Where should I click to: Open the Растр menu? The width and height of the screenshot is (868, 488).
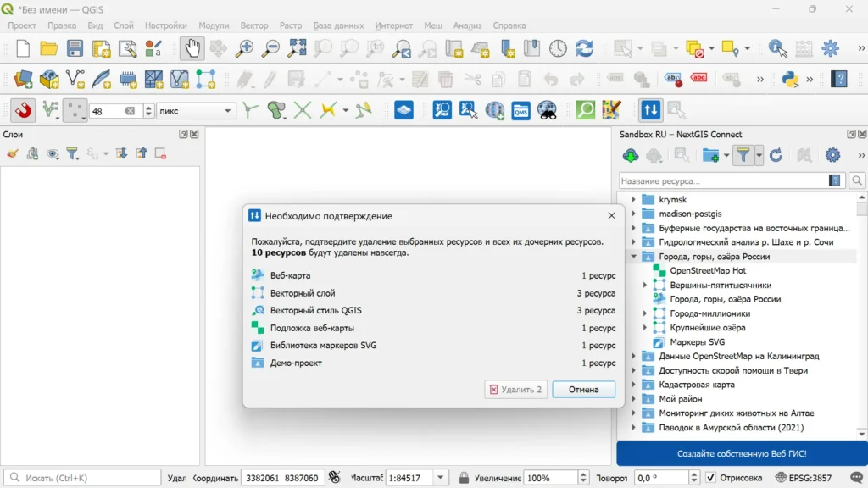point(291,25)
